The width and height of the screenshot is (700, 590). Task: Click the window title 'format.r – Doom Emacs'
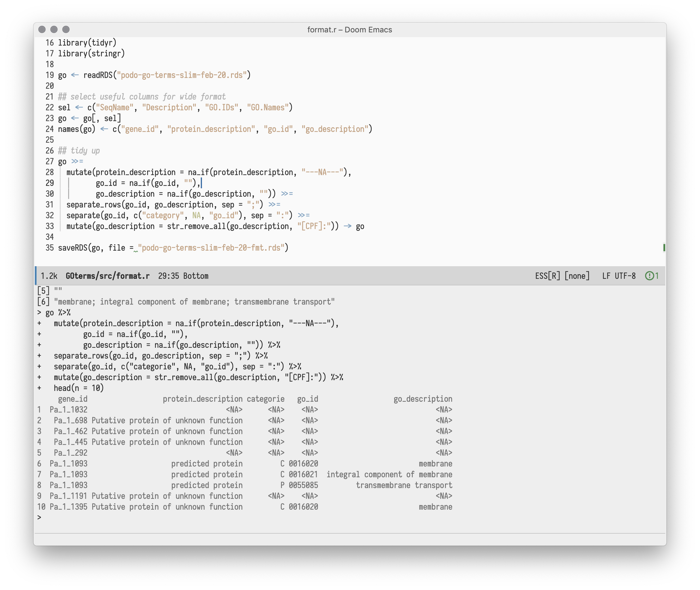(350, 30)
